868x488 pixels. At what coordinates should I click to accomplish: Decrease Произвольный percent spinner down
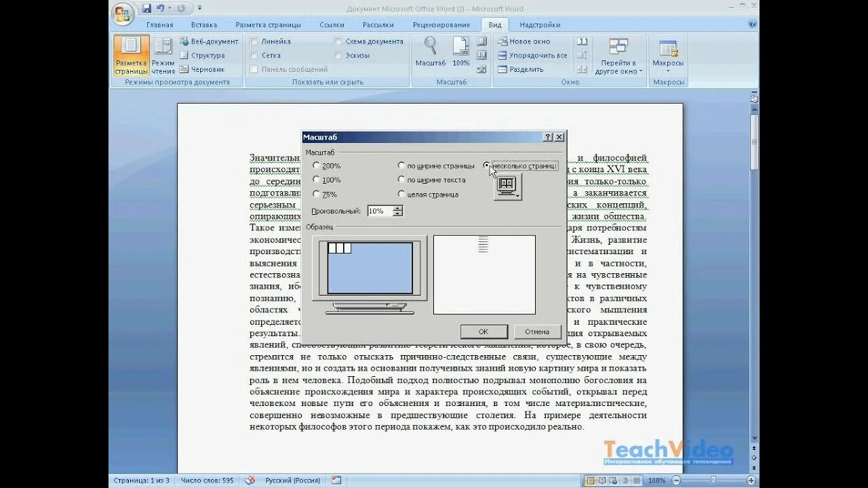tap(397, 213)
